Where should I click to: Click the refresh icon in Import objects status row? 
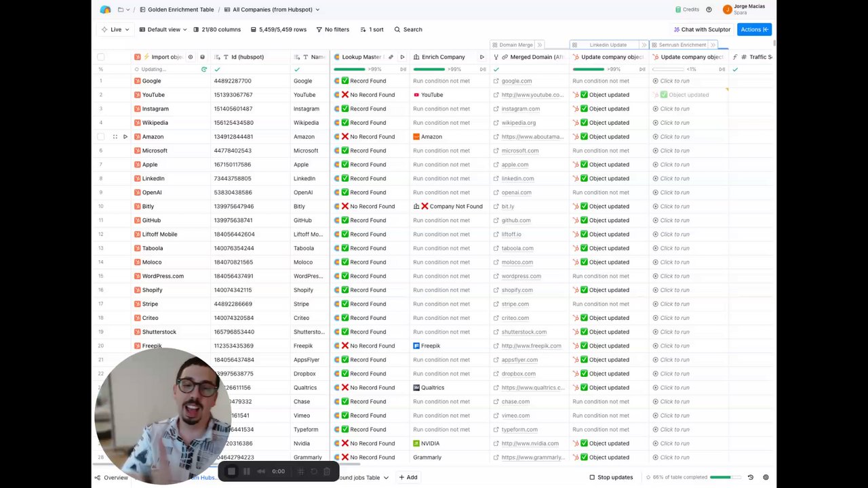coord(203,69)
